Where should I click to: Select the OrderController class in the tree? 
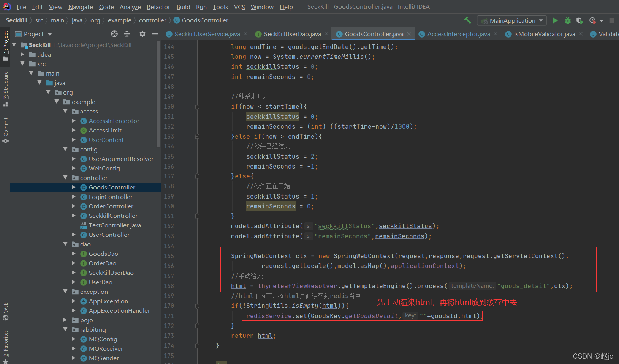click(x=111, y=206)
